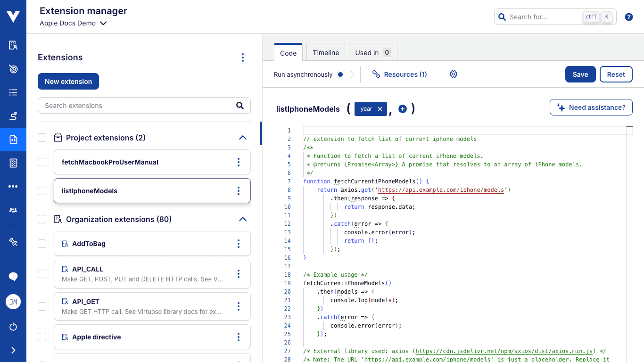Open options menu for listIphoneModels extension
The height and width of the screenshot is (362, 644).
[239, 191]
